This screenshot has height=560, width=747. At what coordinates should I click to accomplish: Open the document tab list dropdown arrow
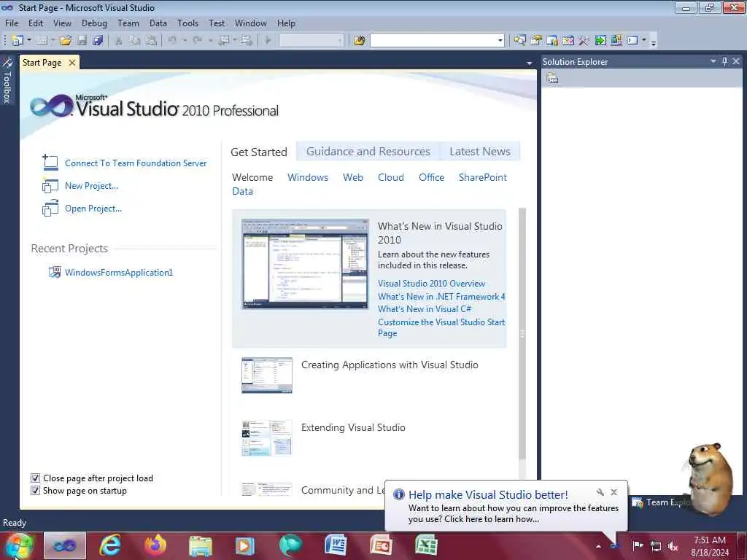[530, 63]
